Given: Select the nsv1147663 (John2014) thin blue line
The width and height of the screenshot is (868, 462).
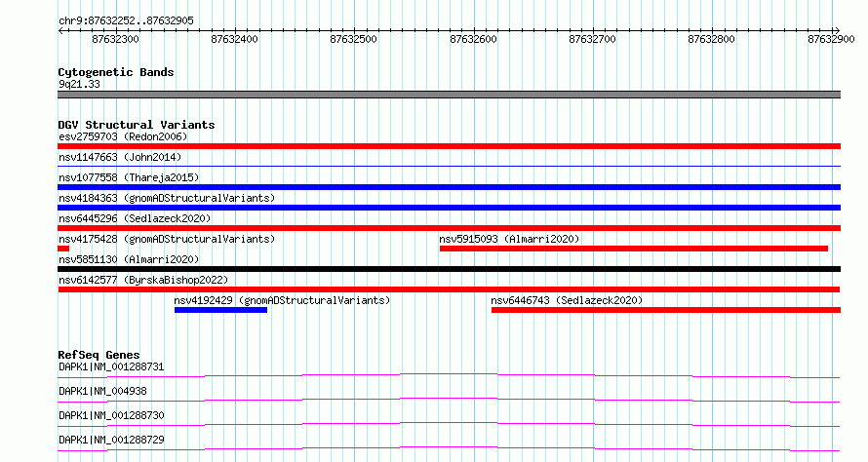Looking at the screenshot, I should [449, 166].
